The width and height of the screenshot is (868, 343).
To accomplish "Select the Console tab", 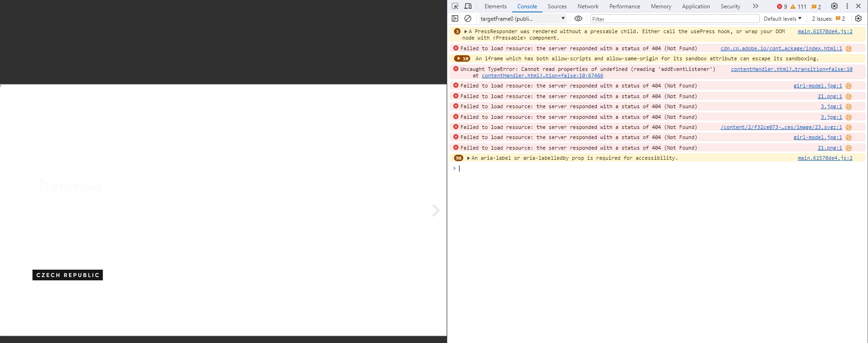I will 527,6.
